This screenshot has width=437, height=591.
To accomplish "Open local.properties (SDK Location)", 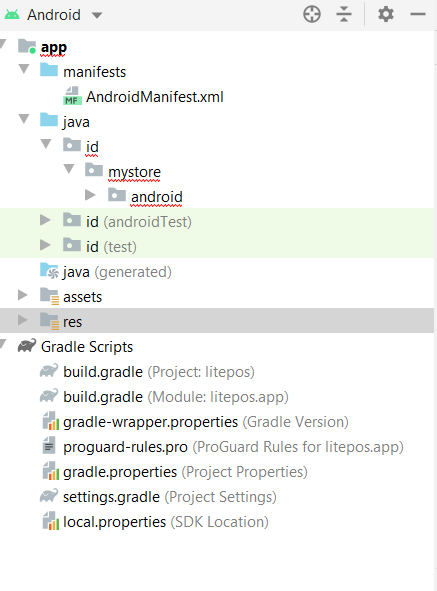I will click(x=166, y=522).
